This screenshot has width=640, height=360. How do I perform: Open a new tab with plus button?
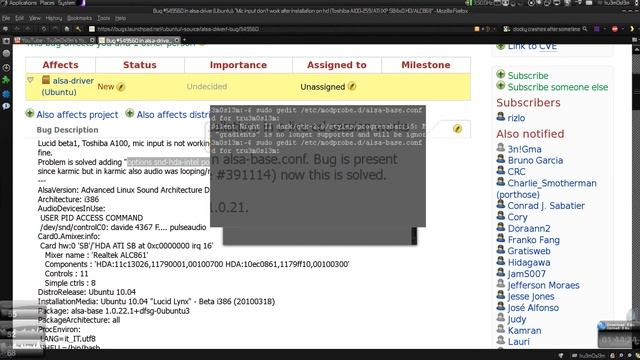pyautogui.click(x=184, y=40)
